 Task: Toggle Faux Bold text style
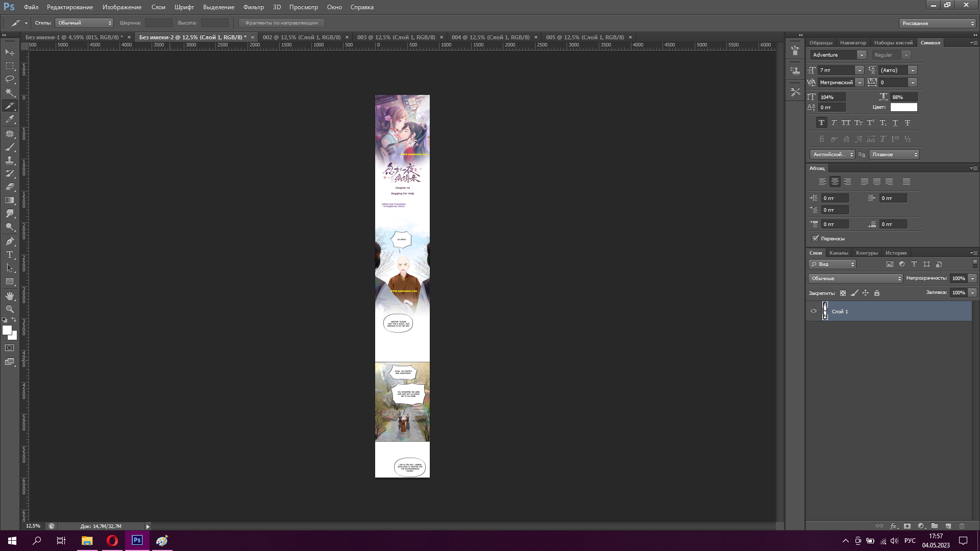pyautogui.click(x=821, y=122)
